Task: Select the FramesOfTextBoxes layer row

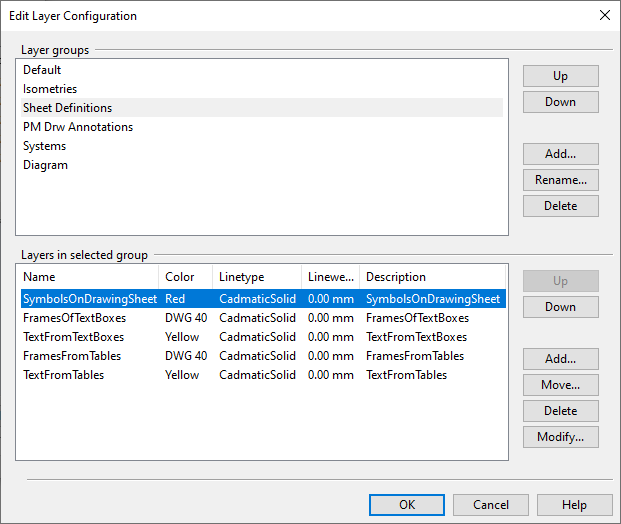Action: click(75, 318)
